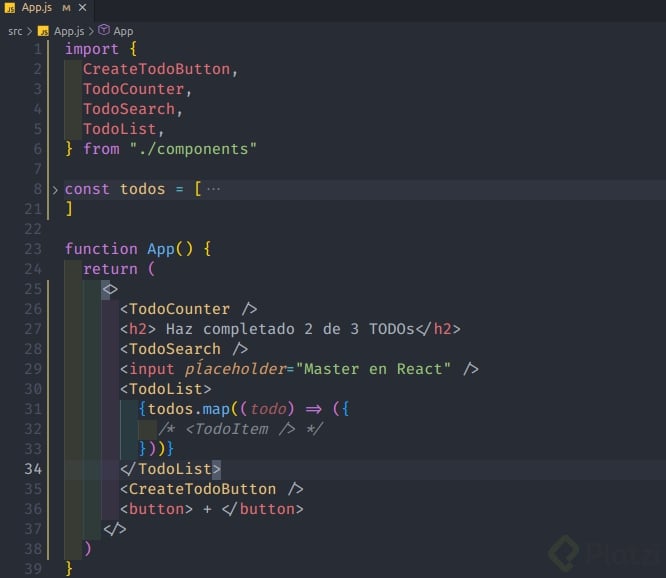
Task: Click the from keyword on line 6
Action: pyautogui.click(x=102, y=149)
